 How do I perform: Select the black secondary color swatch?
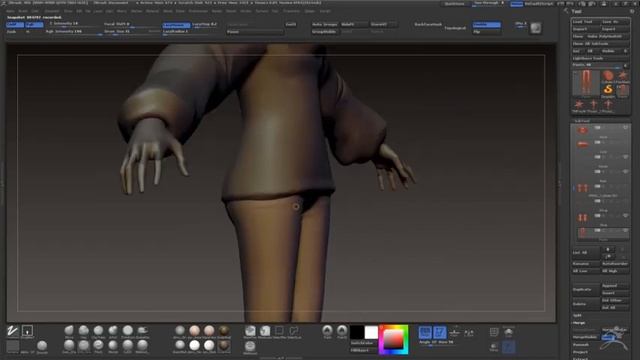[x=357, y=332]
